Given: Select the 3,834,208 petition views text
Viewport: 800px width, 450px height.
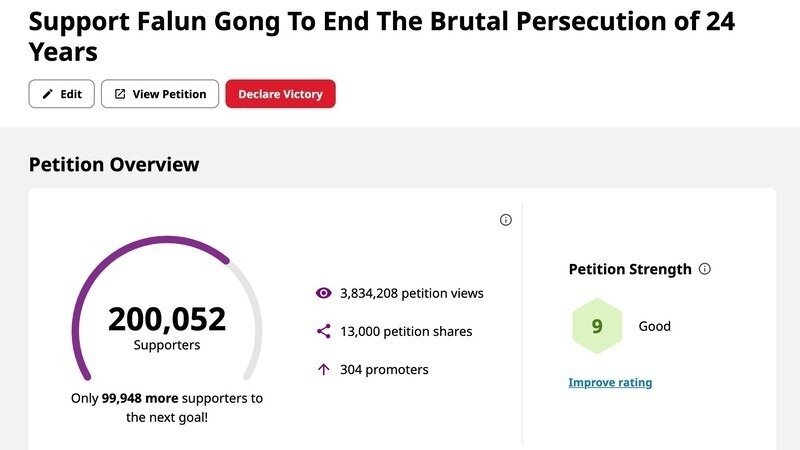Looking at the screenshot, I should (411, 293).
